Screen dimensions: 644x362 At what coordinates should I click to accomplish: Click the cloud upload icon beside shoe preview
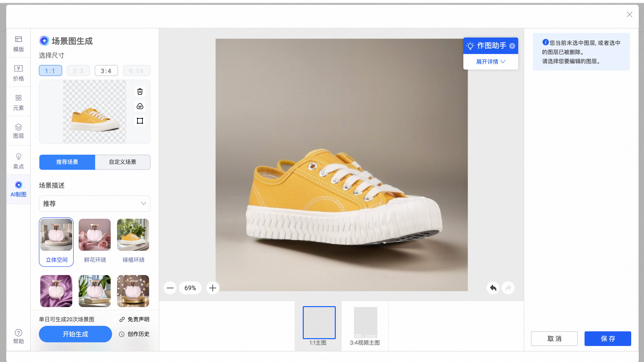140,106
